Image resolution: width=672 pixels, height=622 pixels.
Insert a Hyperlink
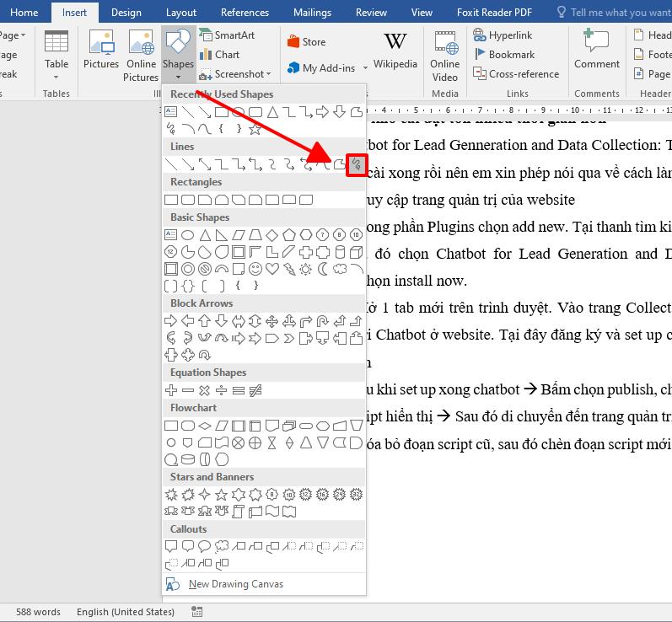click(503, 35)
